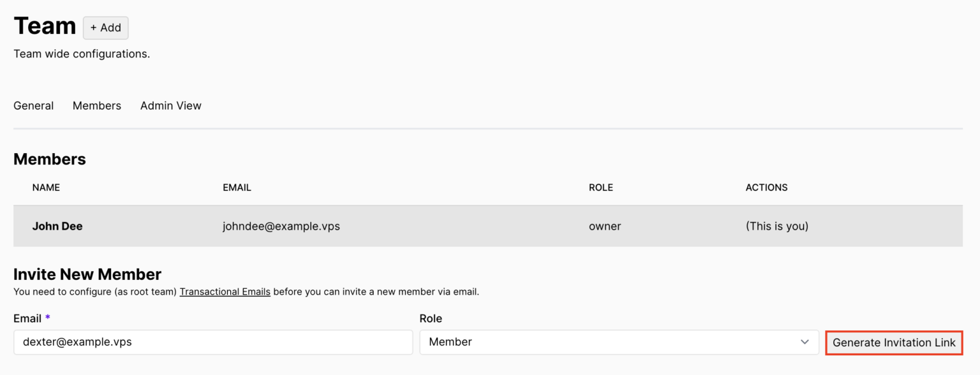
Task: Open the Transactional Emails link
Action: point(225,291)
